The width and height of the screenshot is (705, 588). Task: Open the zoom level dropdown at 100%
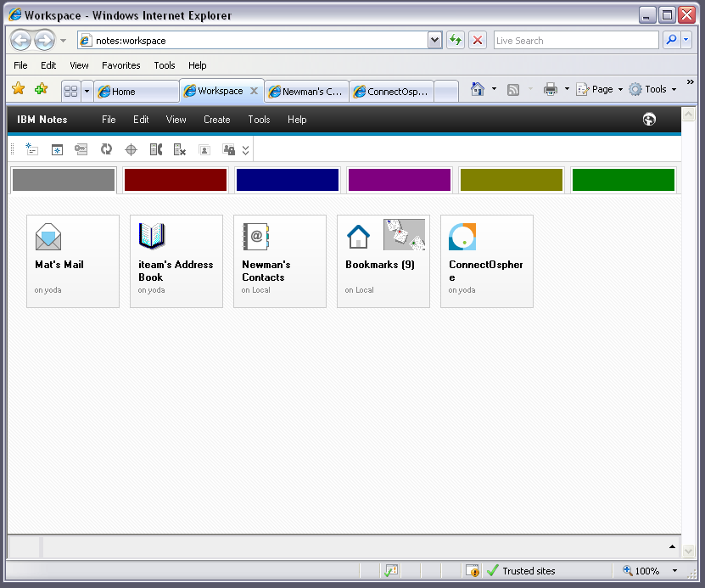pos(674,571)
